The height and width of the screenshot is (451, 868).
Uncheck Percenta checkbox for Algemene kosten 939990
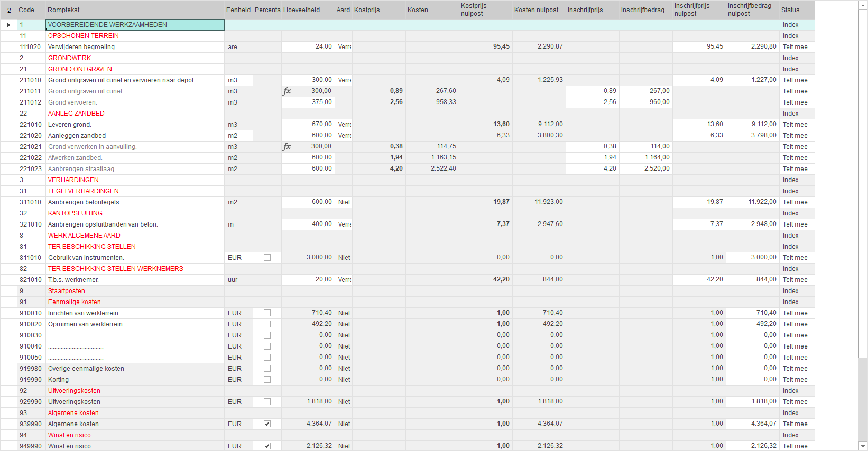tap(267, 424)
